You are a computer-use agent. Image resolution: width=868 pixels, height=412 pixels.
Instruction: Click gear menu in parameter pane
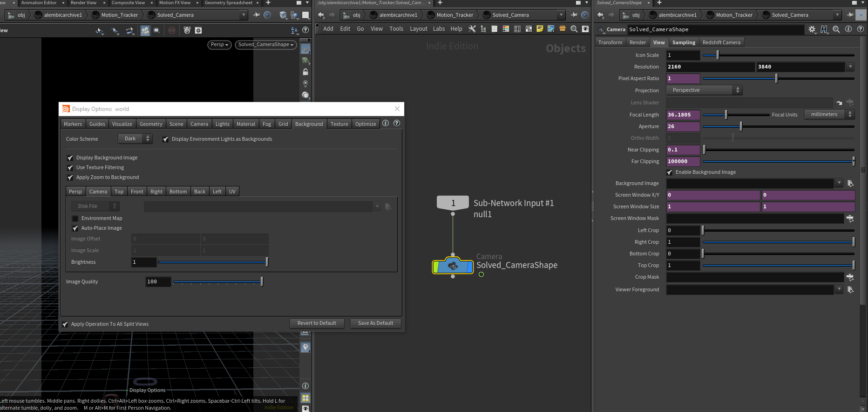pos(812,29)
